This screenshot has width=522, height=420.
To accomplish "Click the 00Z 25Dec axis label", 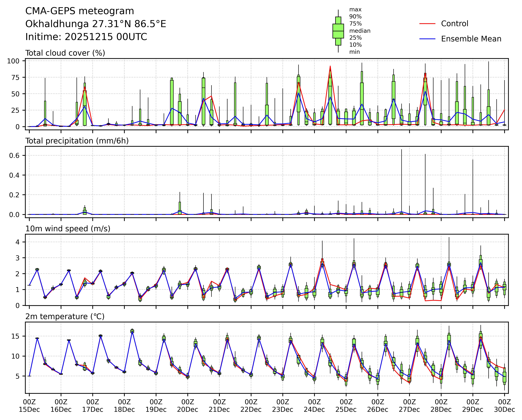I will tap(346, 406).
